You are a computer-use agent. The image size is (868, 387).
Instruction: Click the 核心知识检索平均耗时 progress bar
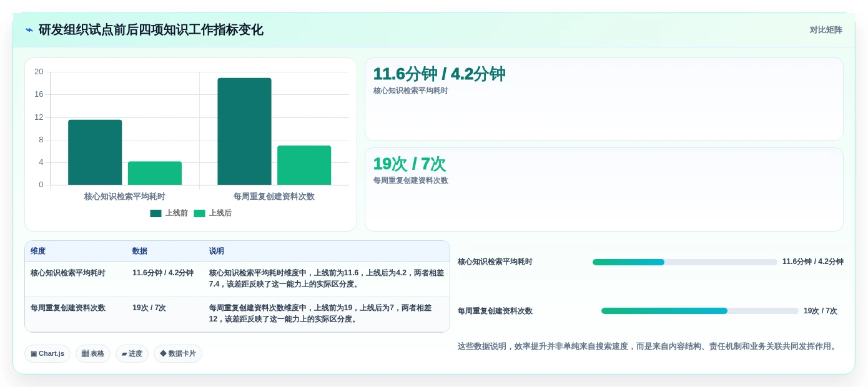[685, 262]
